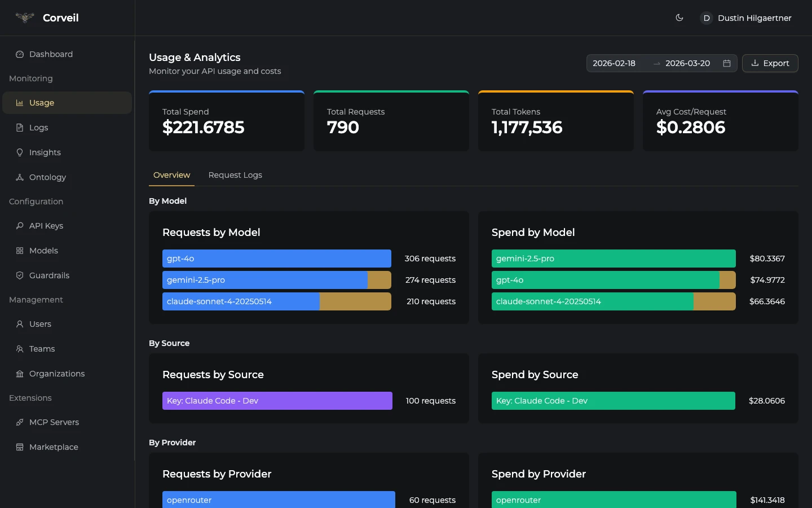
Task: Switch to the Request Logs tab
Action: tap(235, 176)
